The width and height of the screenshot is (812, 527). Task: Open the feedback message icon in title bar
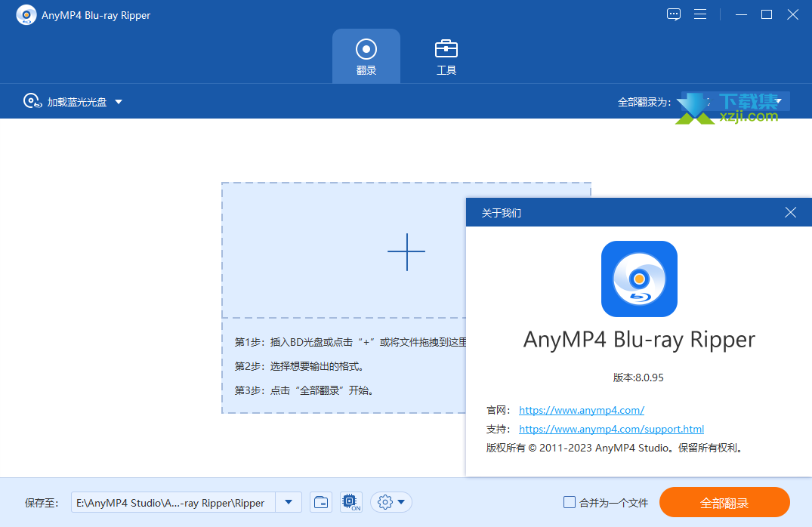(x=673, y=14)
